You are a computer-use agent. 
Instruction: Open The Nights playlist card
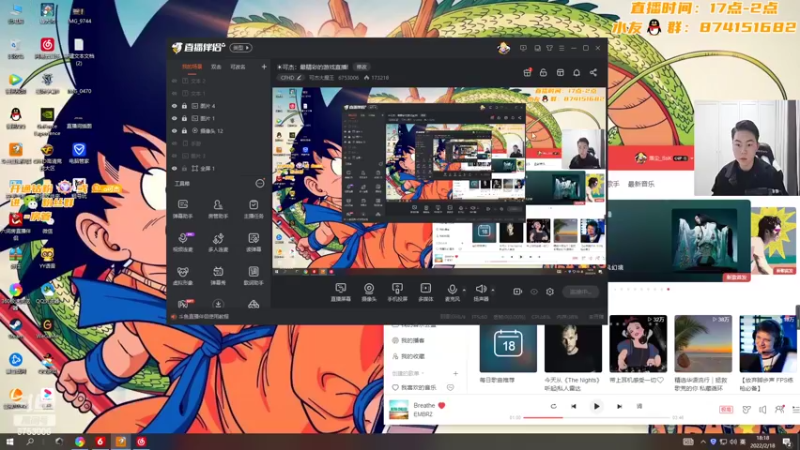coord(573,353)
